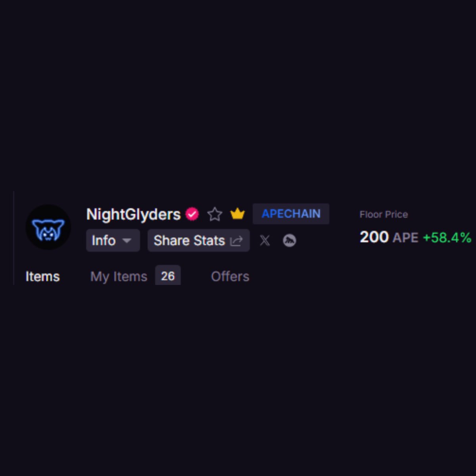Open the My Items tab
The height and width of the screenshot is (476, 476).
pos(119,276)
